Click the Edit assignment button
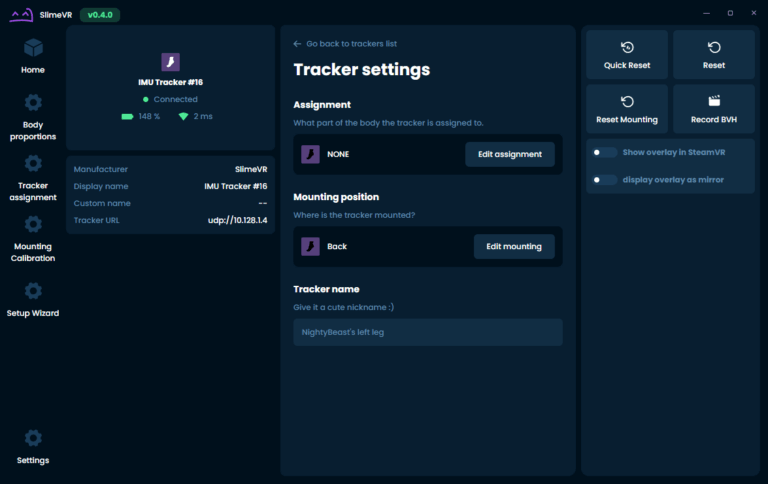The image size is (768, 484). point(509,154)
